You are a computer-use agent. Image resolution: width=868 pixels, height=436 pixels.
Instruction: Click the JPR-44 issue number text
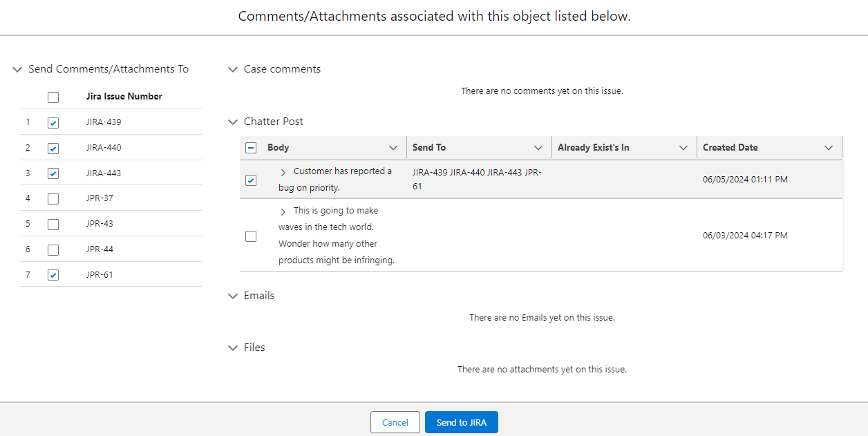pos(100,249)
